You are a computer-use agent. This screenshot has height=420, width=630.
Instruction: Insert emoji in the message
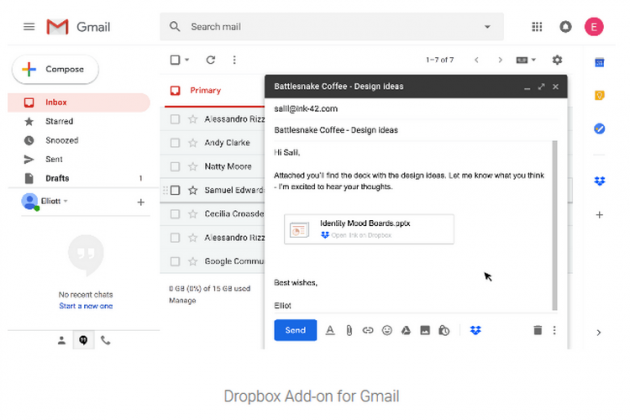pyautogui.click(x=387, y=330)
